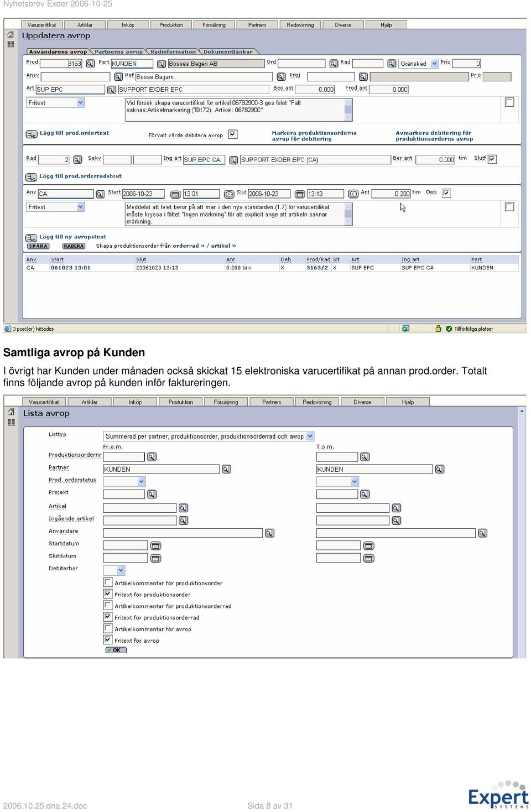Click the Ant 0.200 input field
531x812 pixels.
[391, 194]
